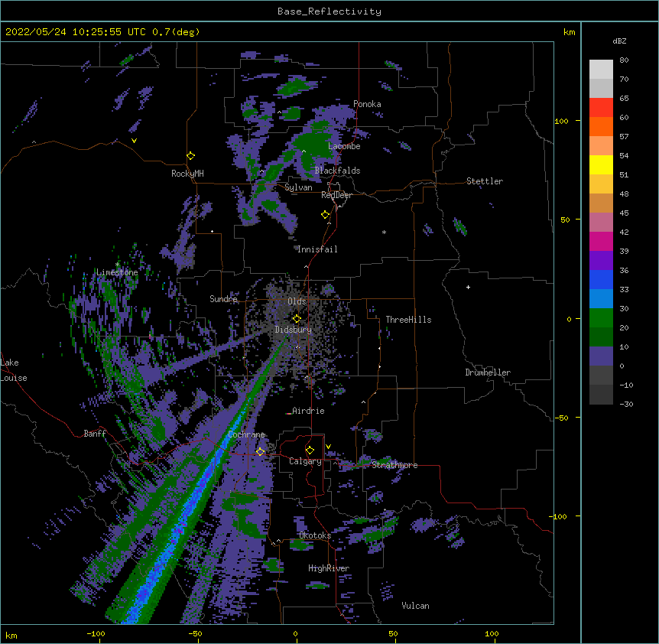The height and width of the screenshot is (644, 659).
Task: Click the white asterisk marker above Limestone
Action: tap(118, 265)
